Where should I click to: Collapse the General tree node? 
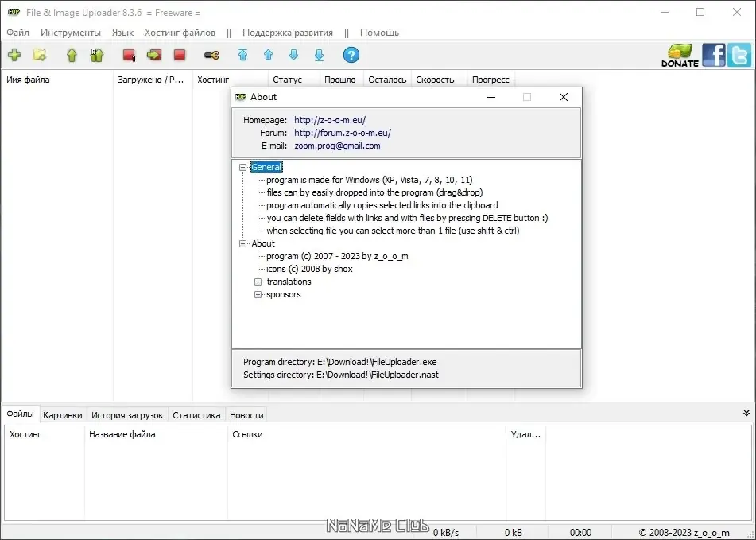[243, 167]
